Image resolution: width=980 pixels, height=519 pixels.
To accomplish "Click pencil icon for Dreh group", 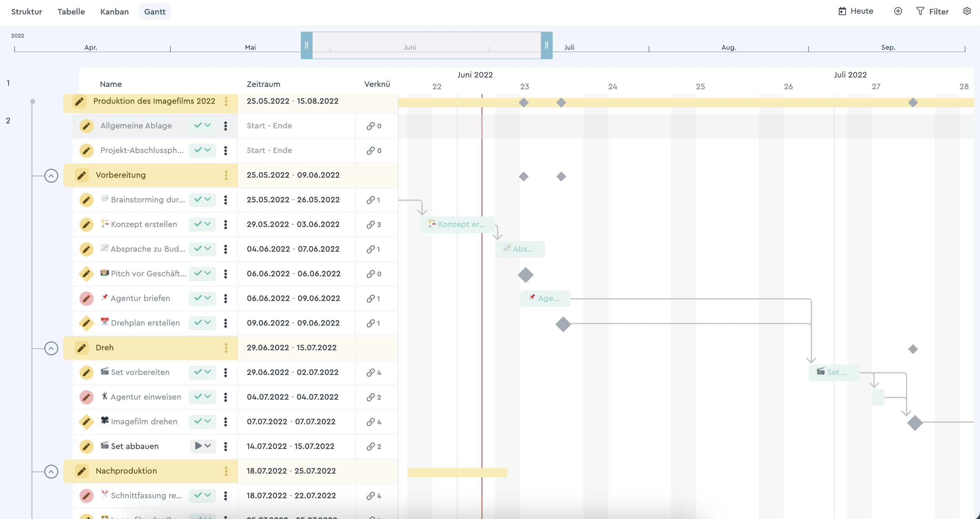I will click(x=82, y=348).
